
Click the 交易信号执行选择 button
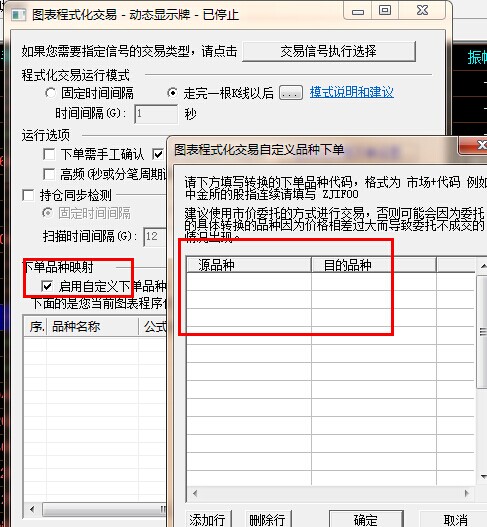click(329, 51)
